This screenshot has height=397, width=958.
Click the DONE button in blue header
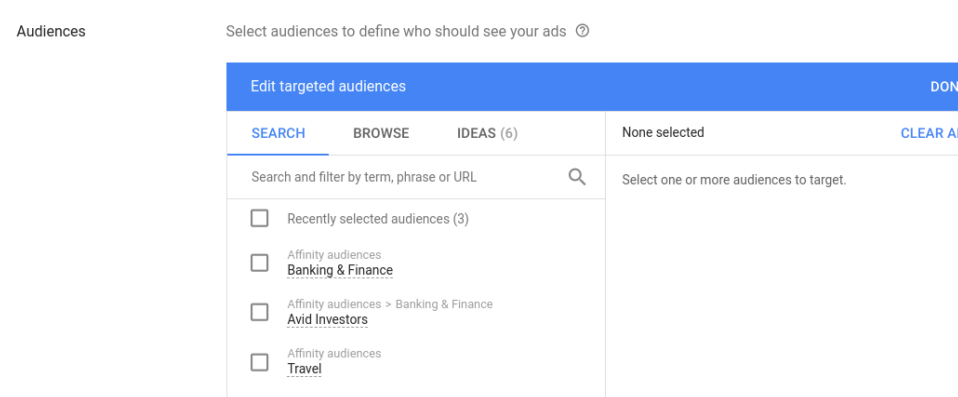[944, 87]
